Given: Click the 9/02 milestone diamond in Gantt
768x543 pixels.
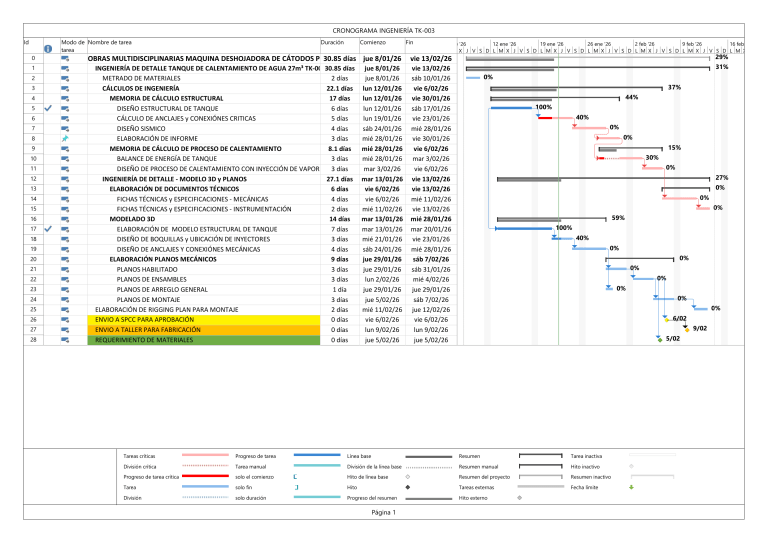Looking at the screenshot, I should click(686, 329).
